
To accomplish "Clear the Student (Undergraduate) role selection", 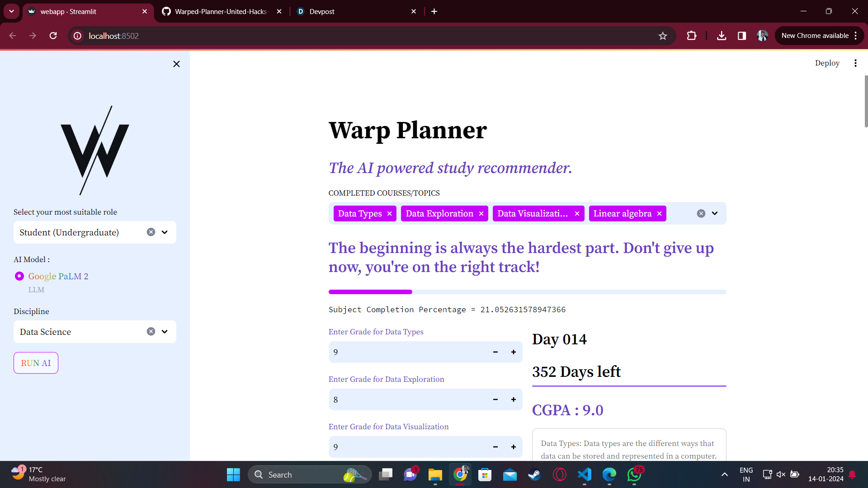I will click(x=151, y=232).
